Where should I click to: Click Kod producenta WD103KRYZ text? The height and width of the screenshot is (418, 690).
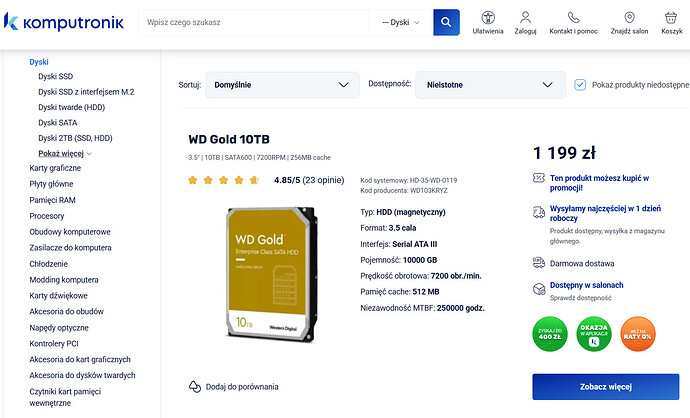pos(404,190)
